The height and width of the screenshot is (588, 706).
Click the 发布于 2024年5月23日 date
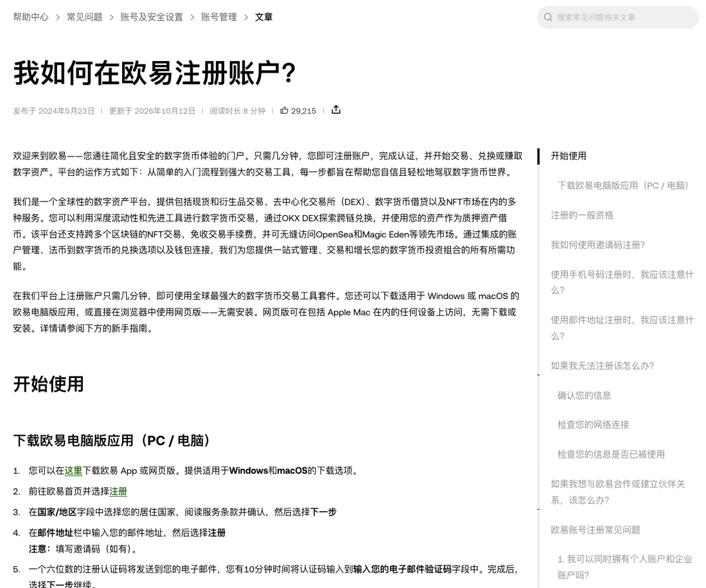53,111
